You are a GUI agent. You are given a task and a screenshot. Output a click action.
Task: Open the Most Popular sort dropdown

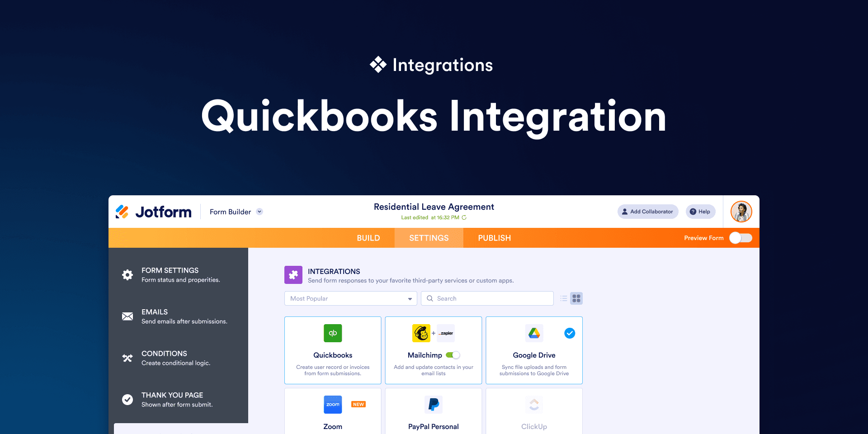350,298
